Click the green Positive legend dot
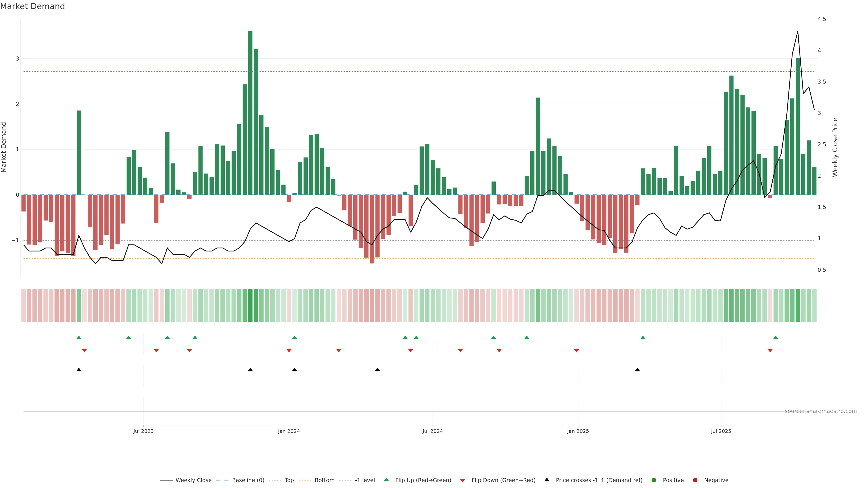The image size is (868, 488). click(x=654, y=480)
